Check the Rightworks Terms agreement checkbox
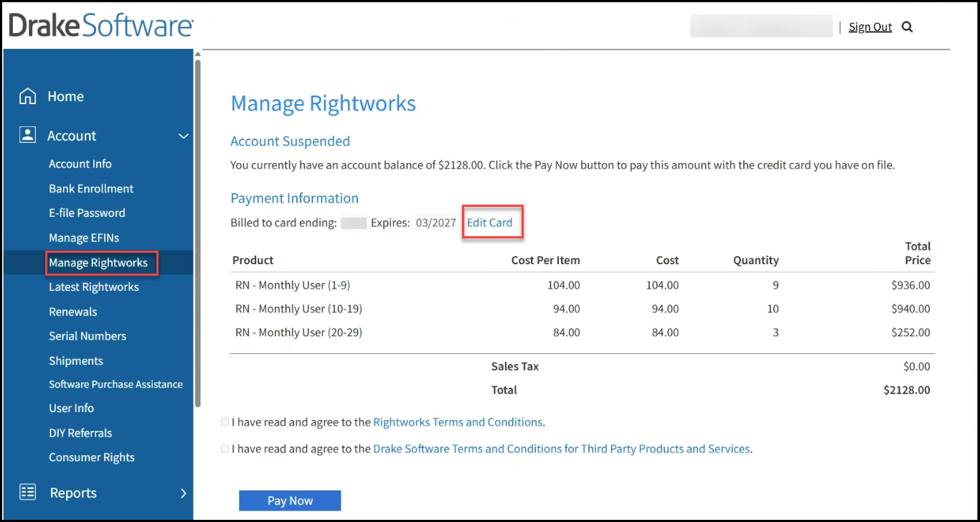The image size is (980, 522). point(225,422)
